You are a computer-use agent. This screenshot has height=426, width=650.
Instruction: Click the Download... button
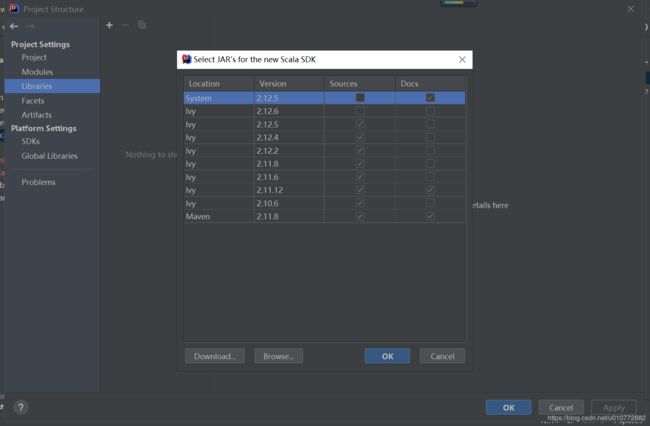(215, 356)
